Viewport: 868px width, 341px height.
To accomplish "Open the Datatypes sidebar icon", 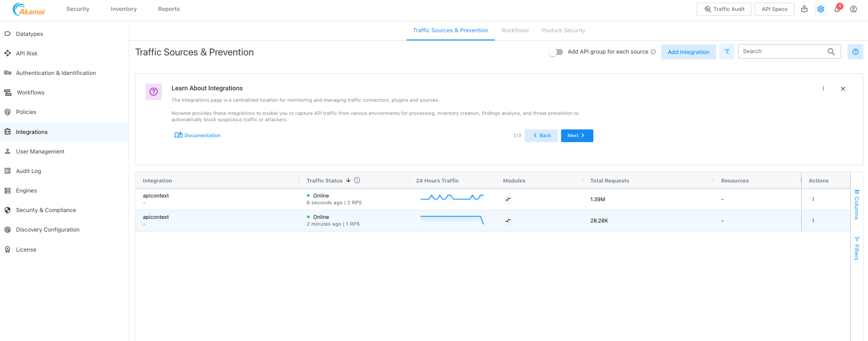I will coord(7,34).
